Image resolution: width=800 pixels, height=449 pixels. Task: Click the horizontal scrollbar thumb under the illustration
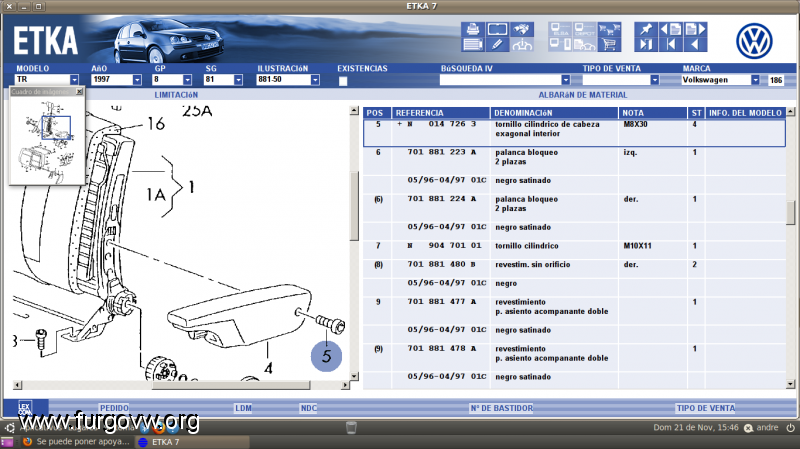tap(231, 385)
